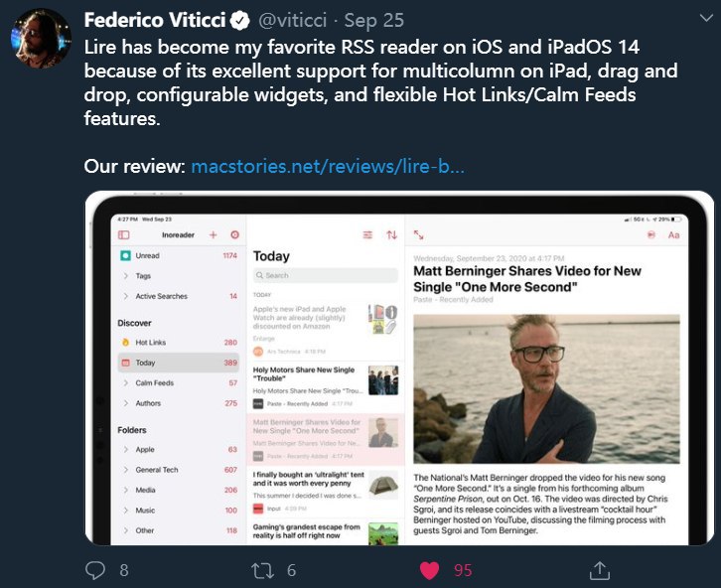Retweet this post via the retweet icon
Image resolution: width=721 pixels, height=588 pixels.
pos(262,570)
